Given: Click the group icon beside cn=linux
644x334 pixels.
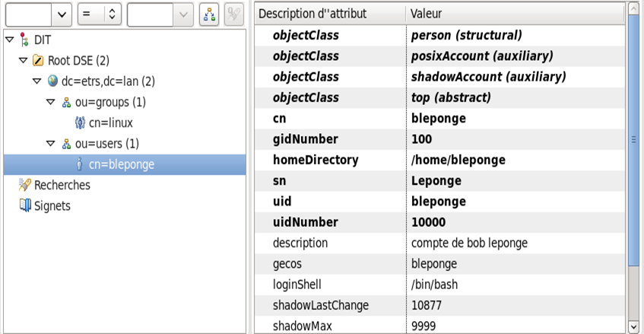Looking at the screenshot, I should pos(80,122).
